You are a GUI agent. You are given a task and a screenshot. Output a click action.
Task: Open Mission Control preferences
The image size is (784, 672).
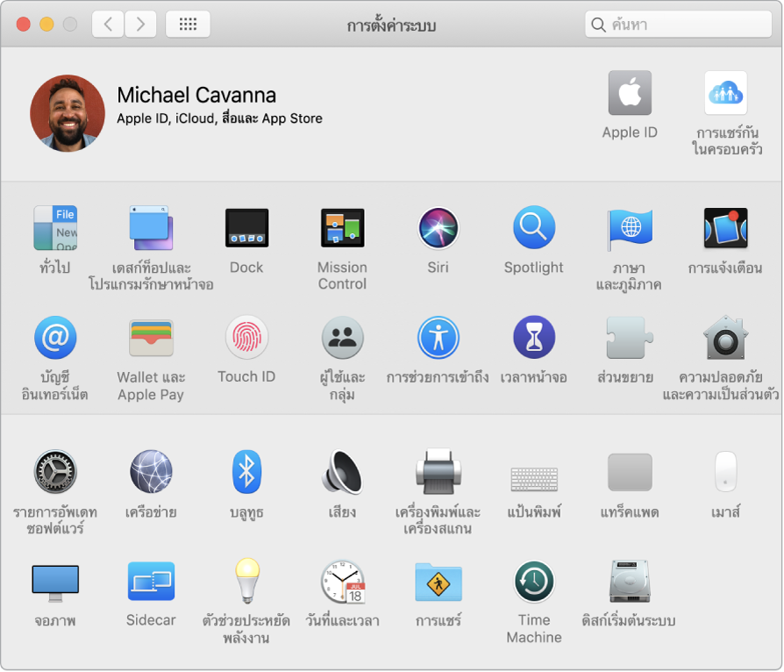(343, 228)
